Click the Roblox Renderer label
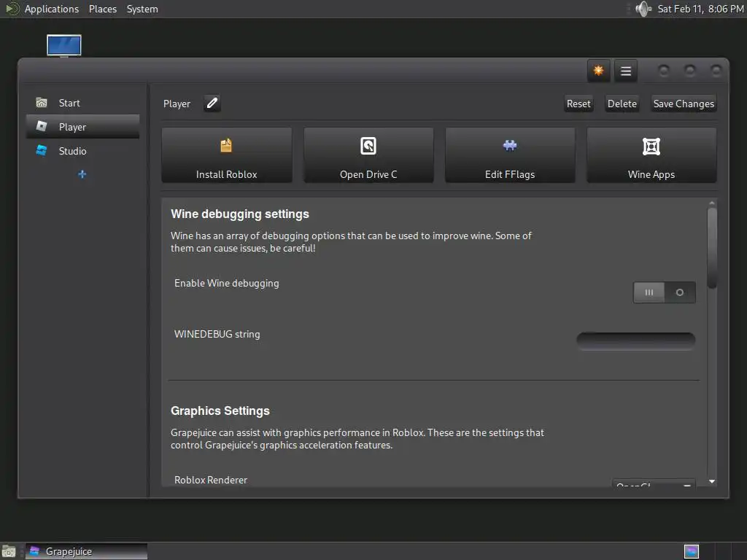 (211, 480)
